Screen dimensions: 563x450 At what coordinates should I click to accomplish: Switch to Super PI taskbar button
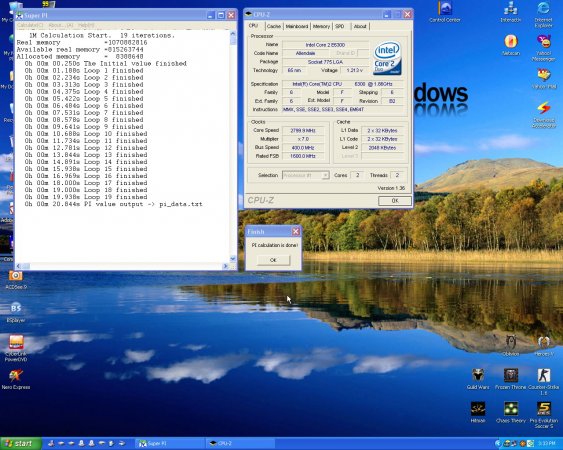tap(170, 444)
